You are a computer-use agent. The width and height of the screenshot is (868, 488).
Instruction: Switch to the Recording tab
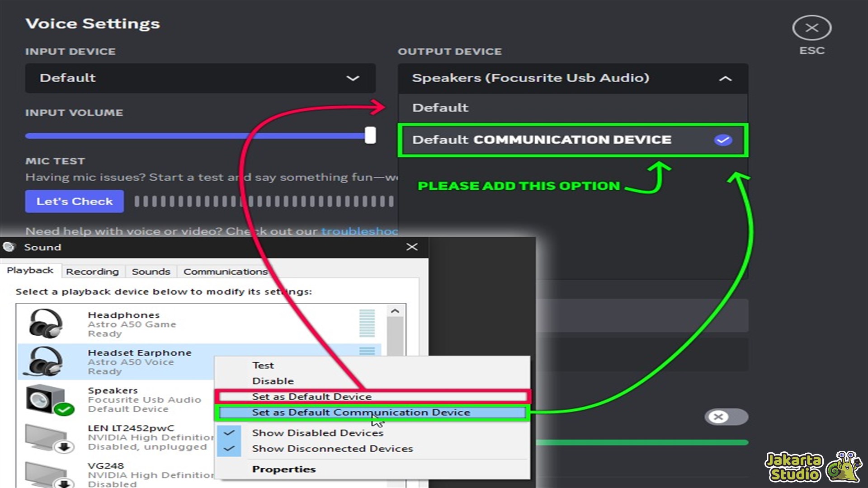(x=92, y=272)
